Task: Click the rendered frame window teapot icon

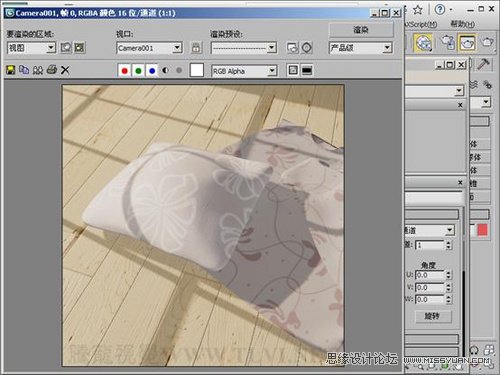Action: click(x=467, y=42)
